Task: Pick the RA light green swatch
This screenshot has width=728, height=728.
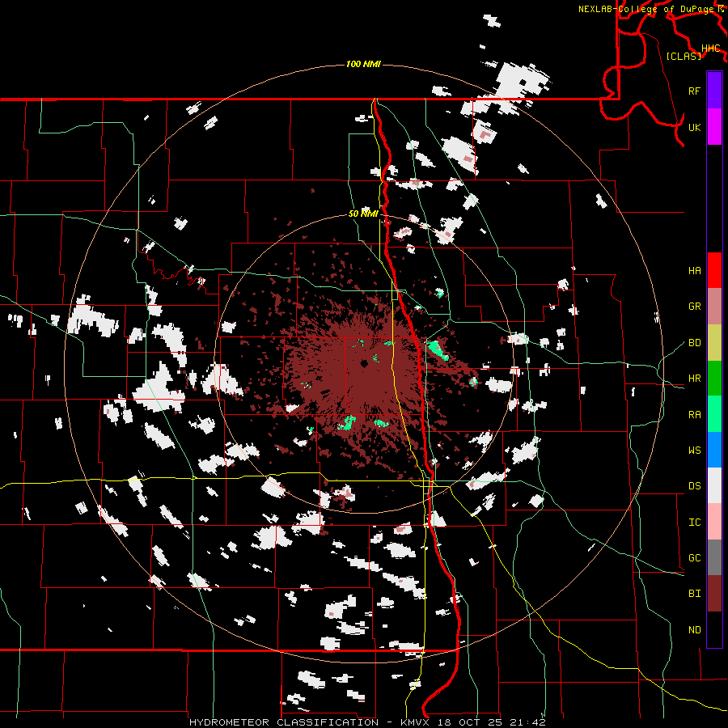Action: [714, 414]
